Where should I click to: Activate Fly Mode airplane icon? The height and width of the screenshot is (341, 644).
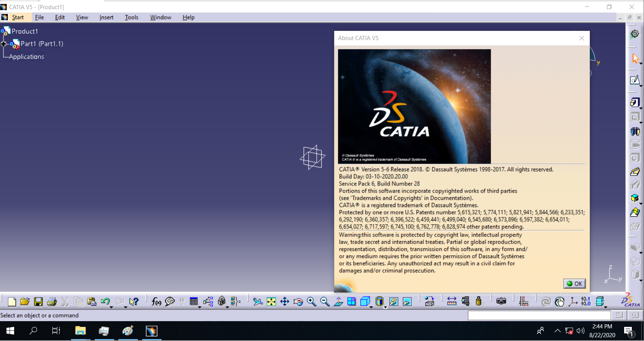258,302
